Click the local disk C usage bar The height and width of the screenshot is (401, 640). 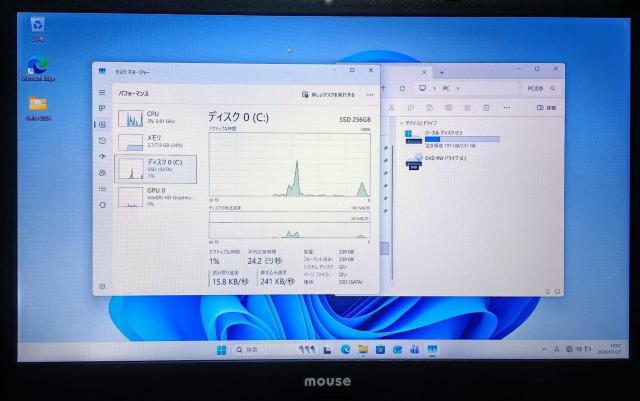pos(462,139)
